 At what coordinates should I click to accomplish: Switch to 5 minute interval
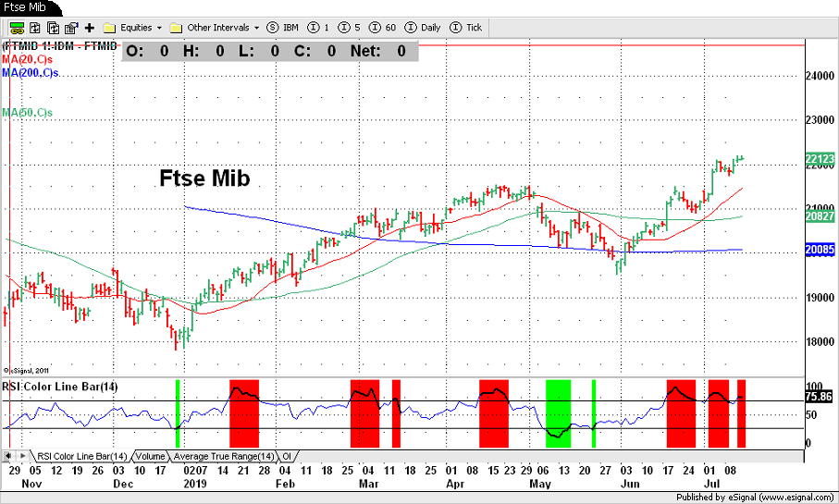pos(350,28)
